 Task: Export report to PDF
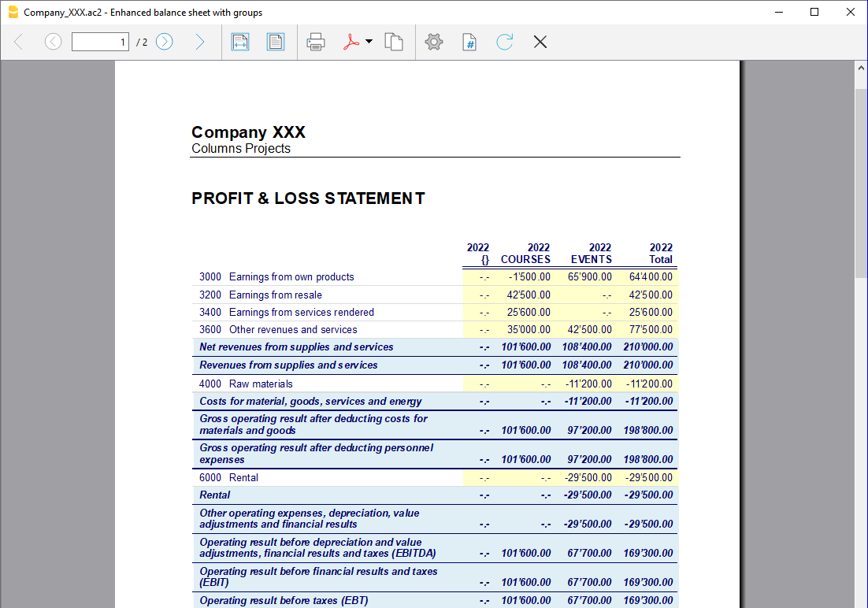351,42
